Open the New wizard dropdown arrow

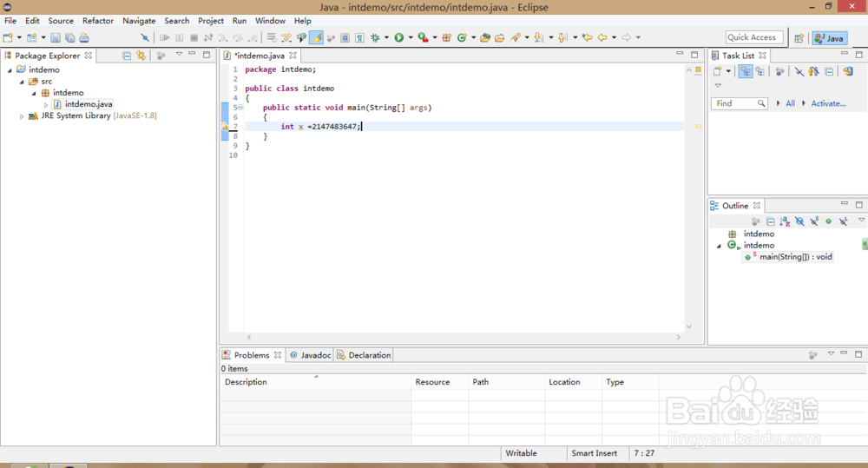click(19, 37)
